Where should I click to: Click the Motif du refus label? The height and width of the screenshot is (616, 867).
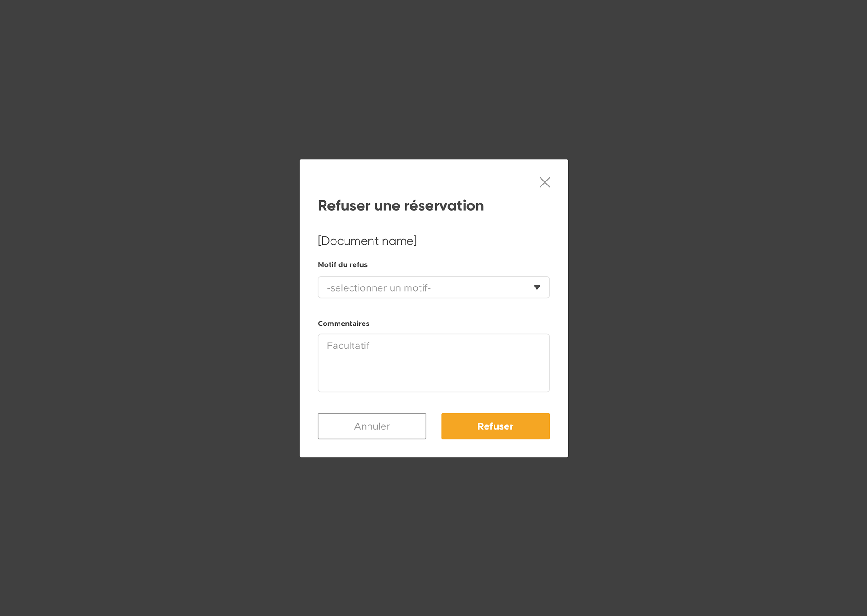(343, 265)
